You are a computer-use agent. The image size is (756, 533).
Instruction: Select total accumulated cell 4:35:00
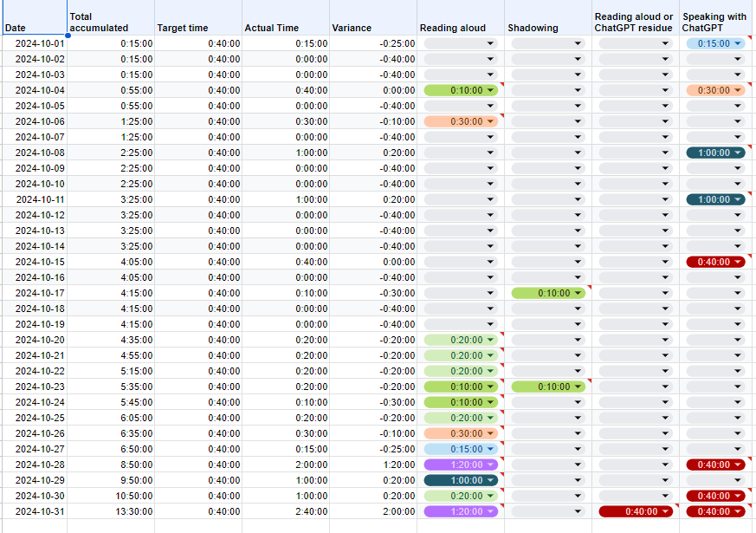point(111,340)
